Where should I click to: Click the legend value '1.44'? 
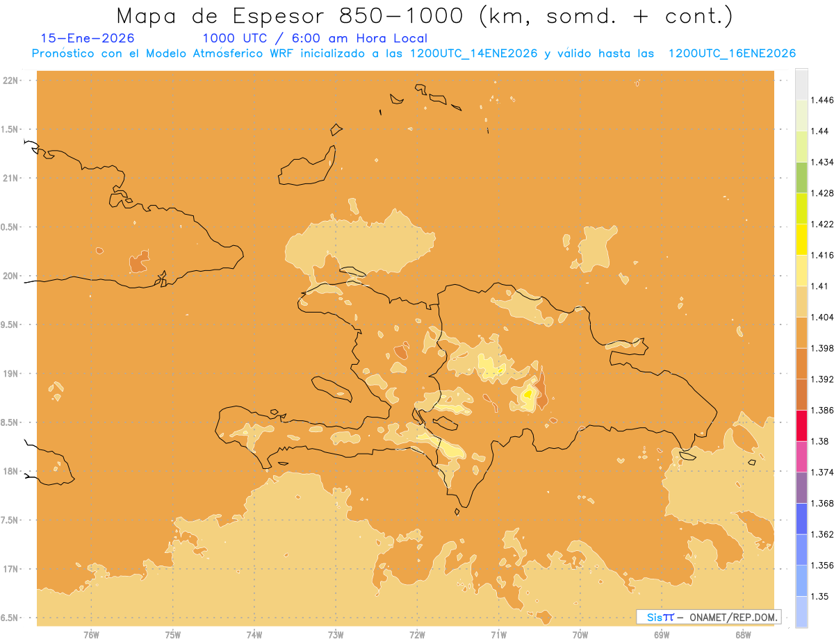(820, 131)
